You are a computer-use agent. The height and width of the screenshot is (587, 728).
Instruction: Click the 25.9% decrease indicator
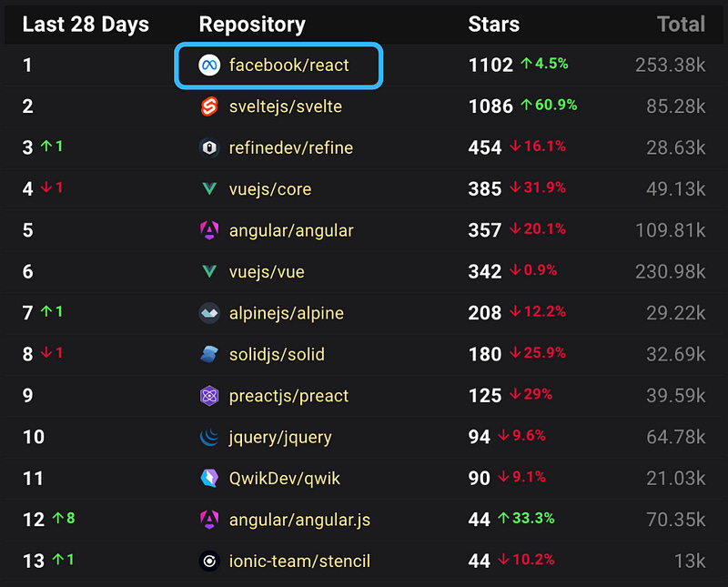pos(537,353)
